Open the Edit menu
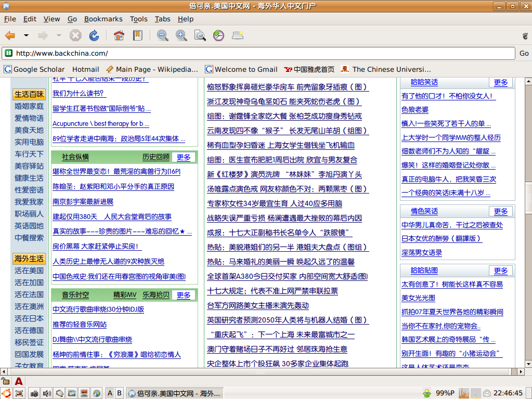This screenshot has height=399, width=532. pos(30,19)
